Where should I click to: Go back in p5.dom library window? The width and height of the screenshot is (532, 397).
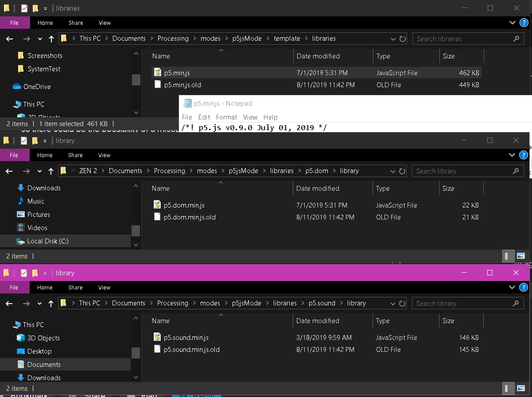[x=9, y=171]
